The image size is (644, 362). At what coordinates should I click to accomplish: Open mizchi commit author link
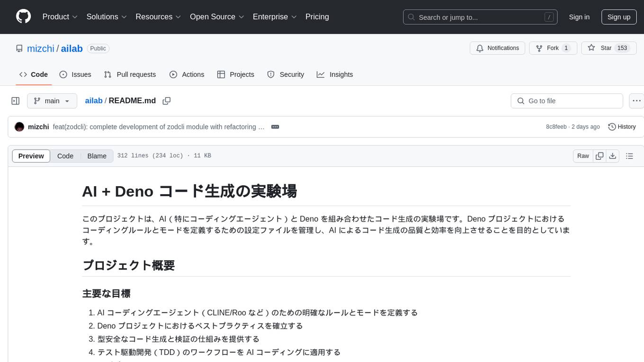tap(38, 127)
